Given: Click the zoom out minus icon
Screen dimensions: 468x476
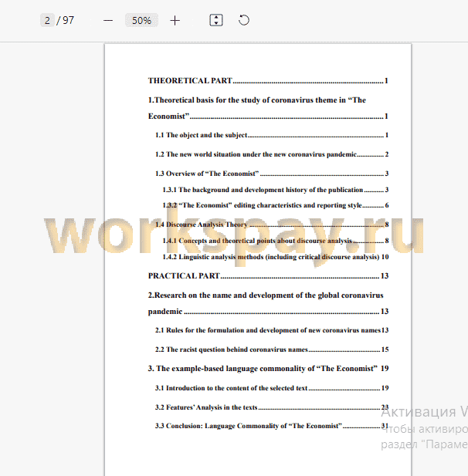Looking at the screenshot, I should click(108, 21).
